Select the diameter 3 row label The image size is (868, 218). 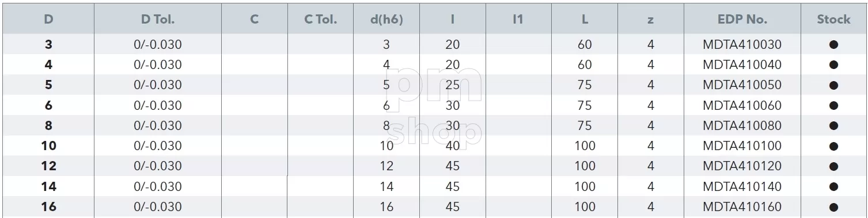tap(49, 45)
